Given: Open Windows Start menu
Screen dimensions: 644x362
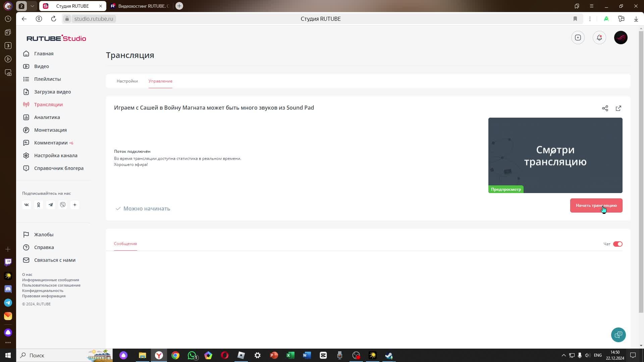Looking at the screenshot, I should tap(8, 355).
